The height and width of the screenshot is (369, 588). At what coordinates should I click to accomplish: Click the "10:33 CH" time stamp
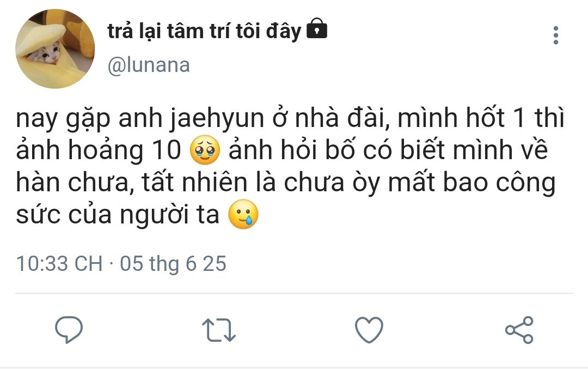[59, 264]
